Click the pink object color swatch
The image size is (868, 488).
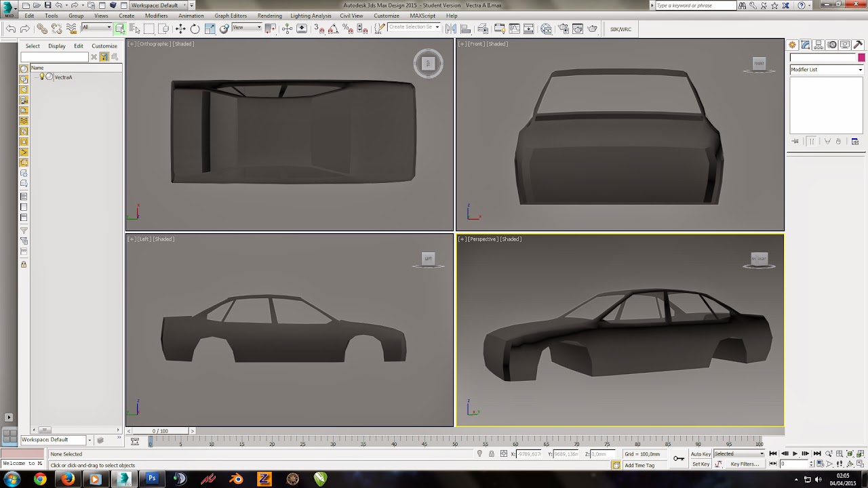(861, 58)
